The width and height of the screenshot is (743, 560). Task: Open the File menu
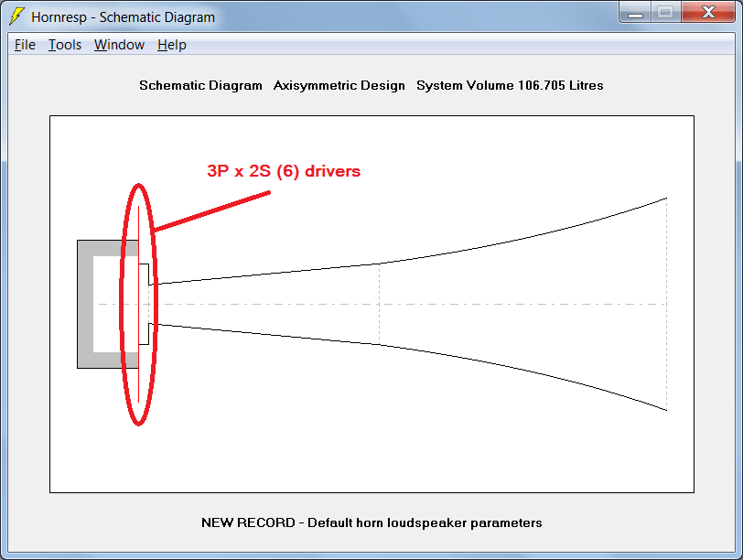click(25, 45)
